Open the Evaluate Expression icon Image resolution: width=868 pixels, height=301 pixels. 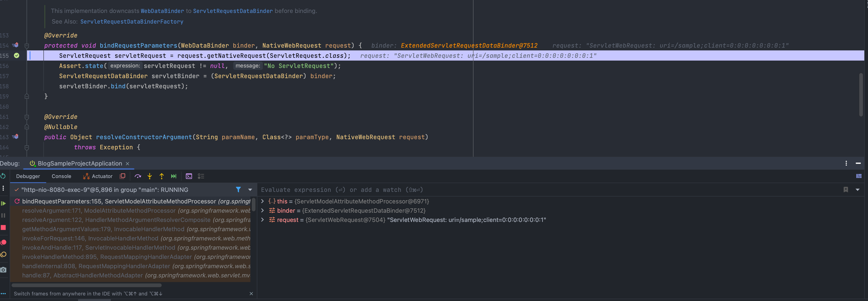tap(189, 176)
